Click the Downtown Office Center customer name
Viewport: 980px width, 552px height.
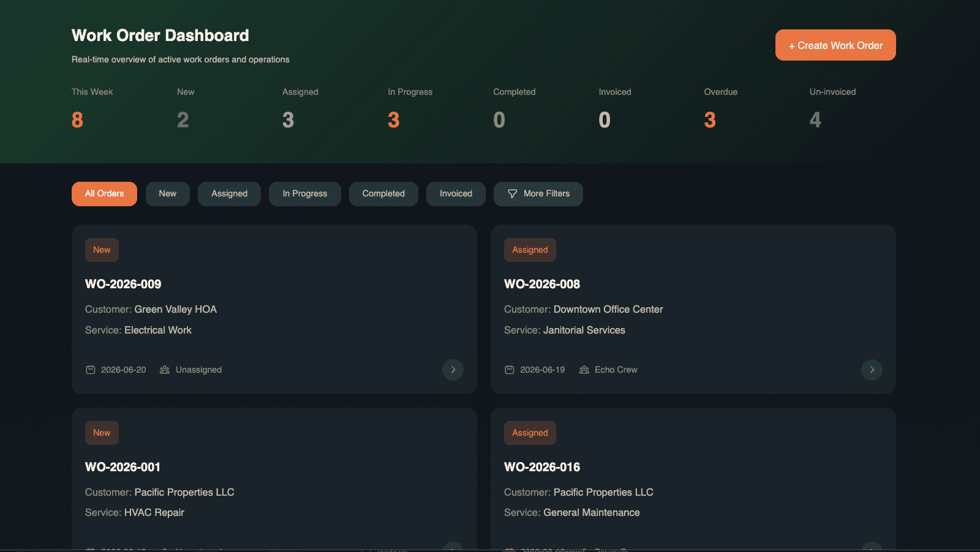coord(608,310)
